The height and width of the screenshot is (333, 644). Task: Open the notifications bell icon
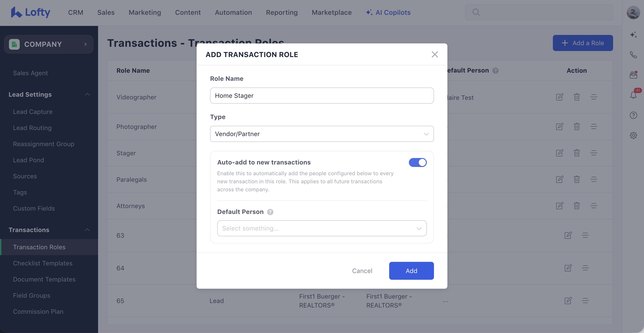coord(633,95)
